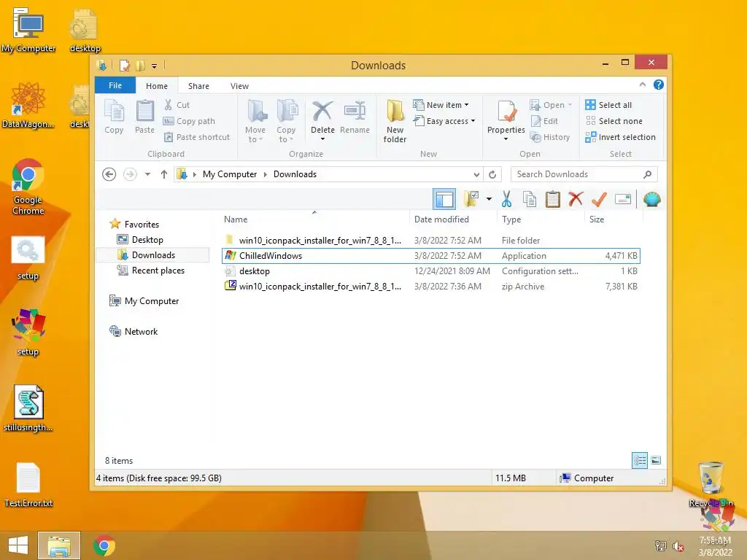Create a New folder from ribbon
Screen dimensions: 747x560
(x=395, y=121)
